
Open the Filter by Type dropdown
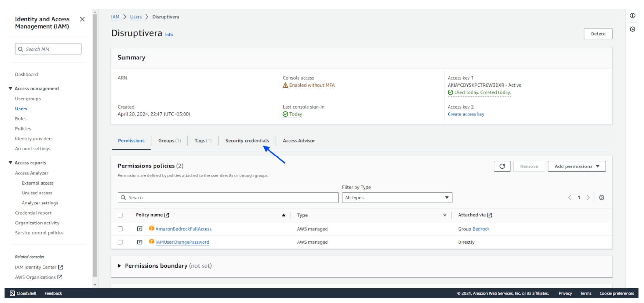click(397, 198)
